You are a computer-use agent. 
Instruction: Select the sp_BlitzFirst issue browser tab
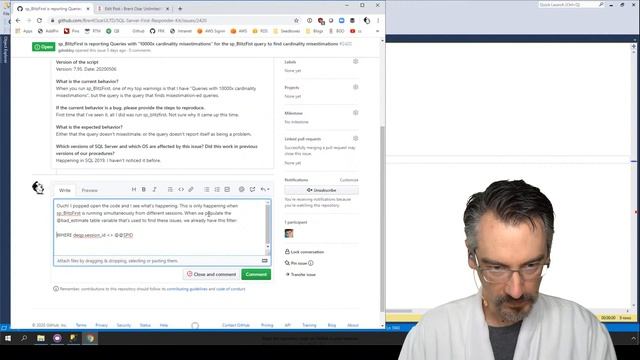click(x=53, y=9)
